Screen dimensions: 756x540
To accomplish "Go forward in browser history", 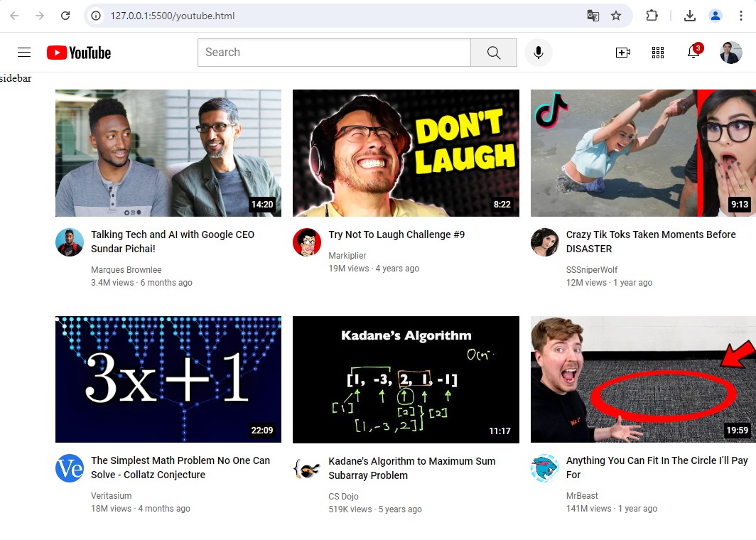I will [x=40, y=16].
